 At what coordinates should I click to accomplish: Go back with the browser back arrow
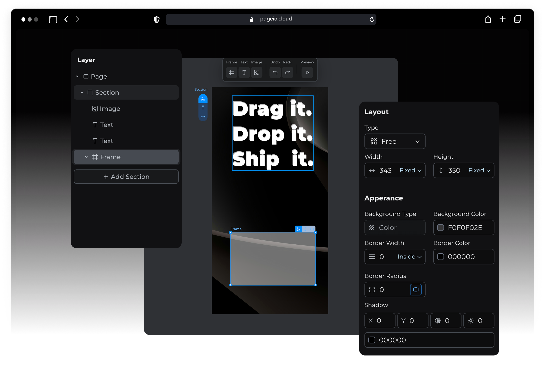point(66,19)
